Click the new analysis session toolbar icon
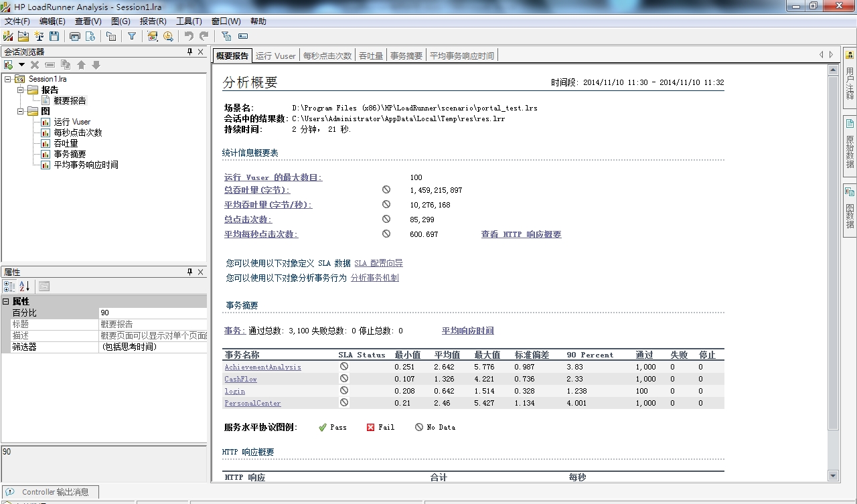 click(x=8, y=36)
